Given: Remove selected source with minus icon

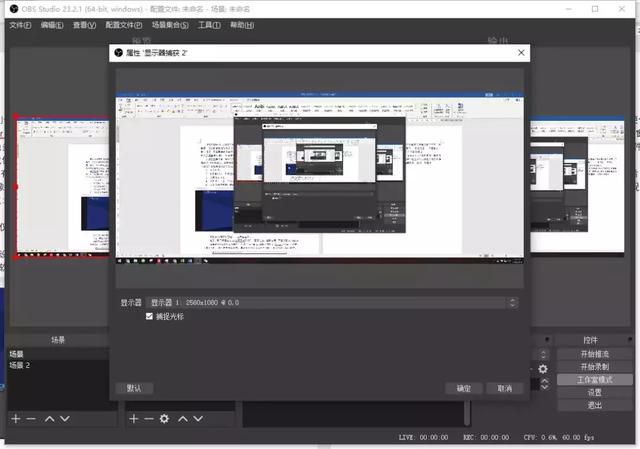Looking at the screenshot, I should coord(149,419).
